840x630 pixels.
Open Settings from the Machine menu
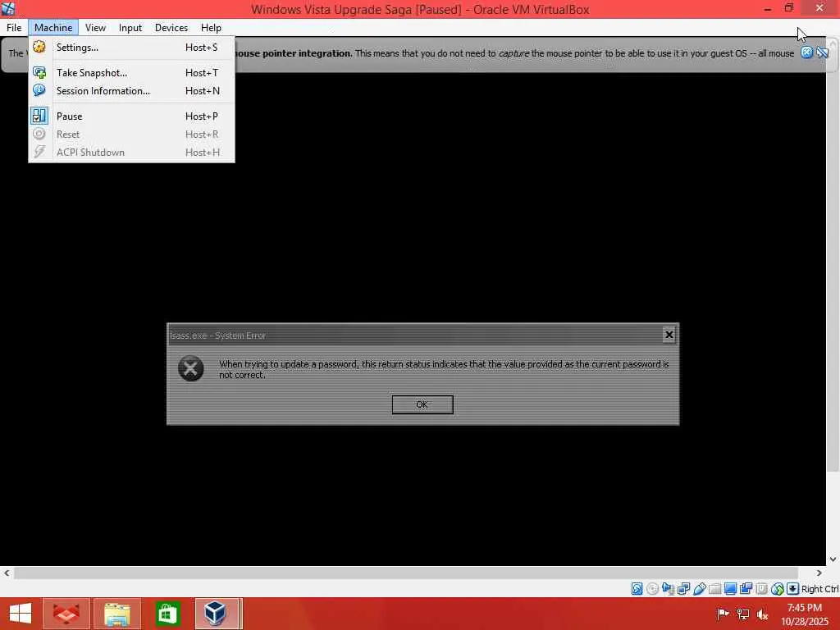pyautogui.click(x=131, y=47)
